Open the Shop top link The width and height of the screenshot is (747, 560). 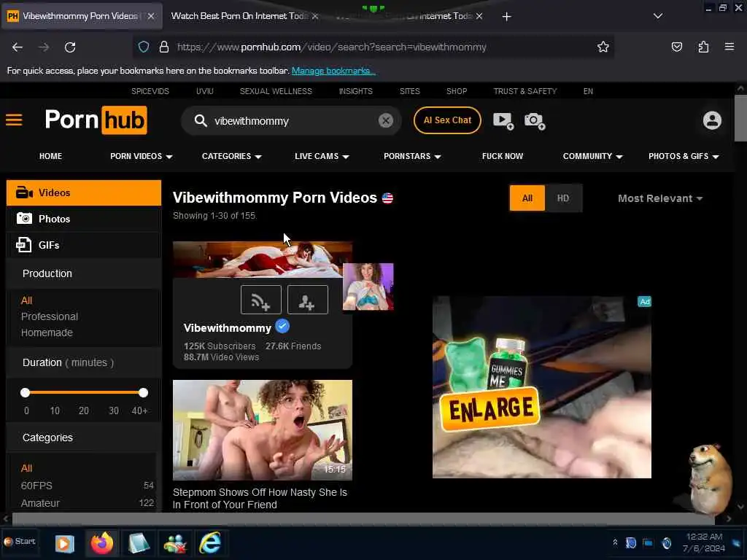(457, 91)
